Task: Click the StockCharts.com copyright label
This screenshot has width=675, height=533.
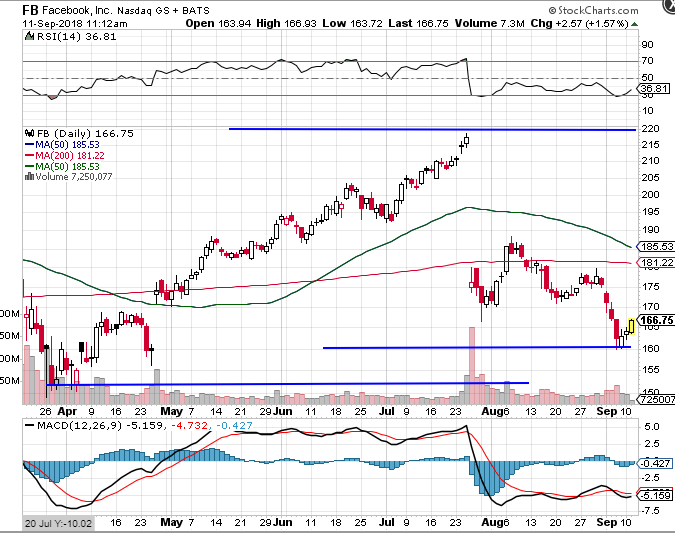Action: [593, 10]
